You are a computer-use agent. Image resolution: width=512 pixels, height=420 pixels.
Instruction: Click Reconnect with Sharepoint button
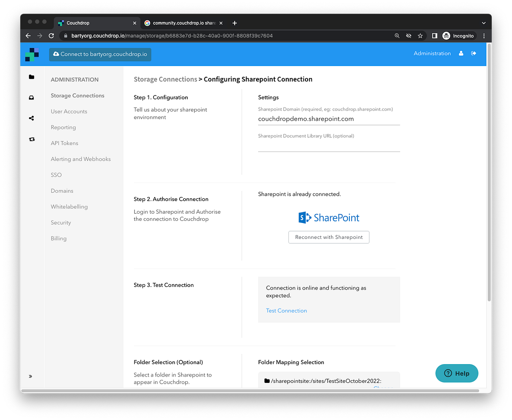[329, 237]
